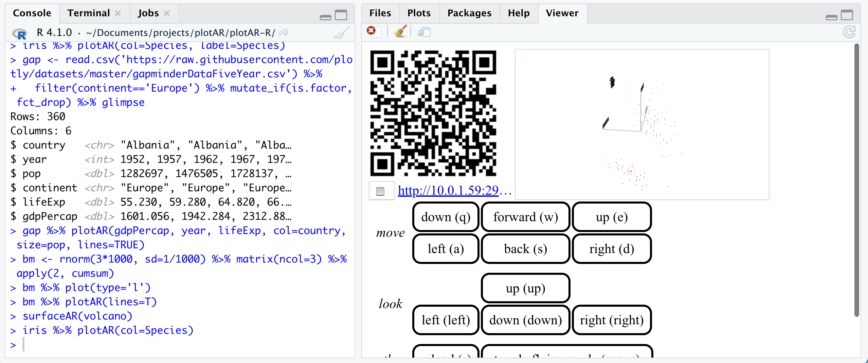The image size is (868, 363).
Task: Minimize the Console pane
Action: tap(326, 17)
